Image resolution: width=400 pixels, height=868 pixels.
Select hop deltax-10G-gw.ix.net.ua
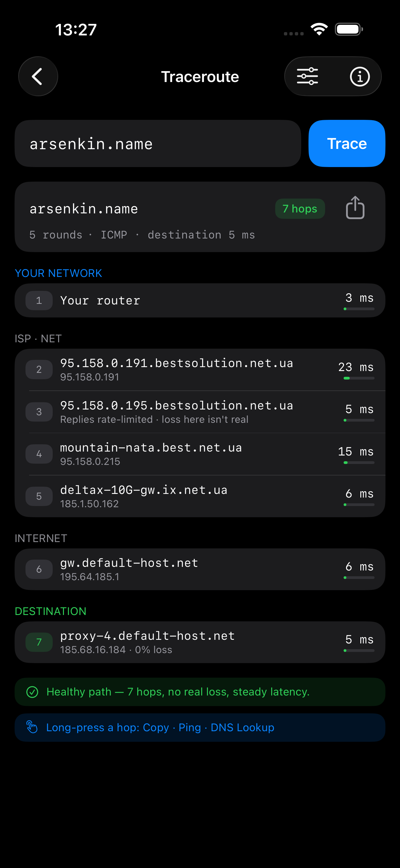200,496
